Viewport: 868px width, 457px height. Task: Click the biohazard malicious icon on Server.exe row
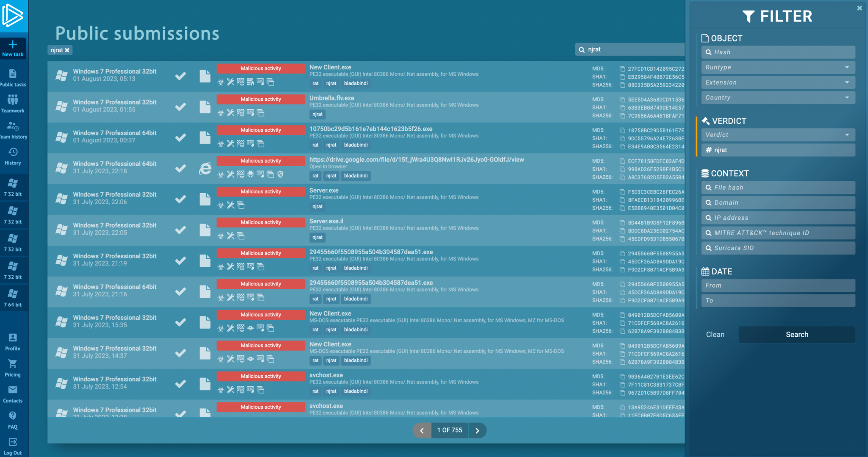[221, 205]
